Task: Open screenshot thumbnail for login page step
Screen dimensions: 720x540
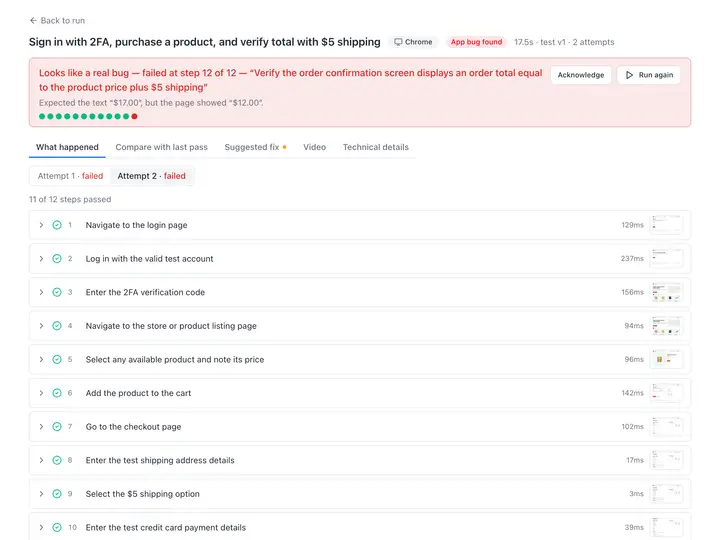Action: [x=667, y=225]
